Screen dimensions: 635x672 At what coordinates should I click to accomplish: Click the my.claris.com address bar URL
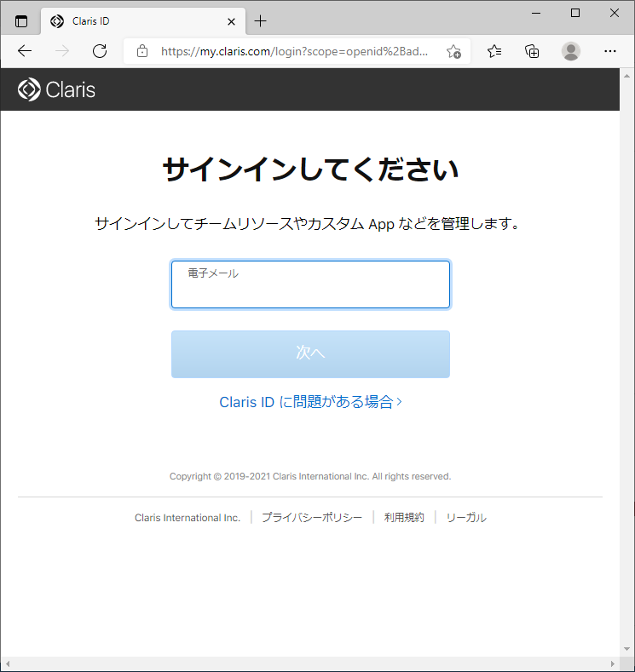coord(294,51)
